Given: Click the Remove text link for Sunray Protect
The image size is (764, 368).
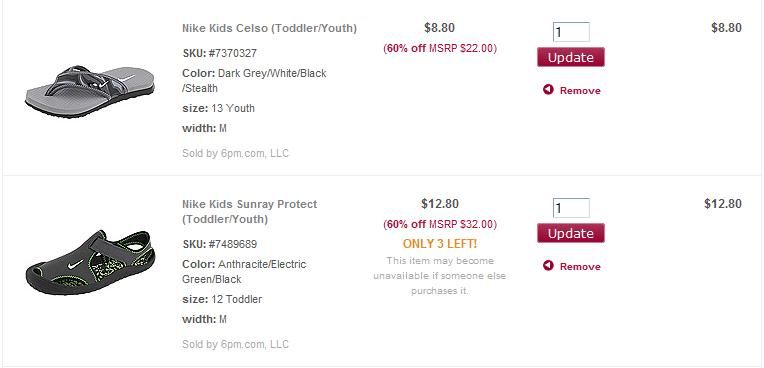Looking at the screenshot, I should pos(580,267).
